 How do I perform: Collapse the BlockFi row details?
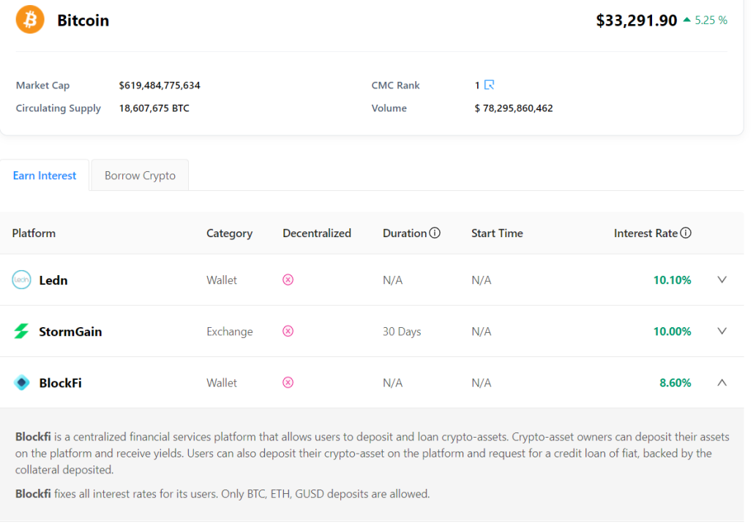coord(722,383)
